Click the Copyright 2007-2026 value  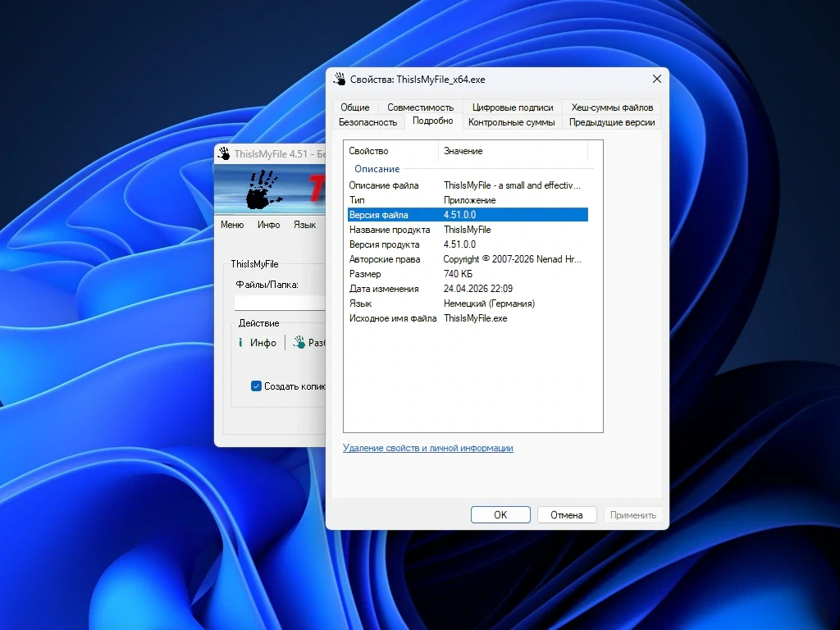coord(512,259)
